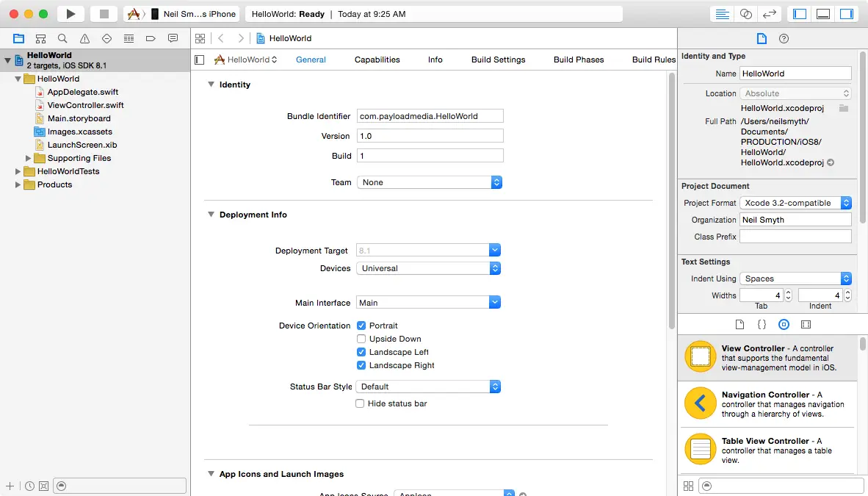Expand the Supporting Files folder

[29, 158]
